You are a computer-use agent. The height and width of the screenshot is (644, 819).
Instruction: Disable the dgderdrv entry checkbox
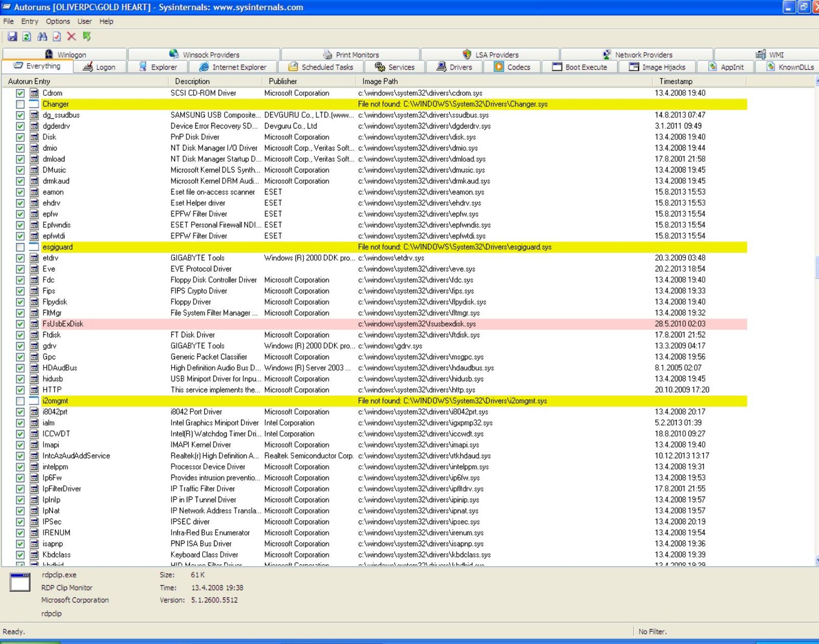(x=20, y=126)
